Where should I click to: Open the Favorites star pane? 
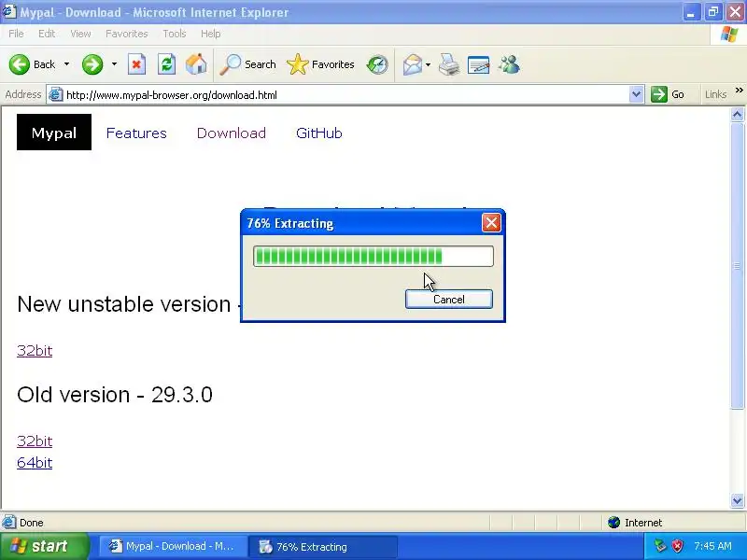point(320,64)
